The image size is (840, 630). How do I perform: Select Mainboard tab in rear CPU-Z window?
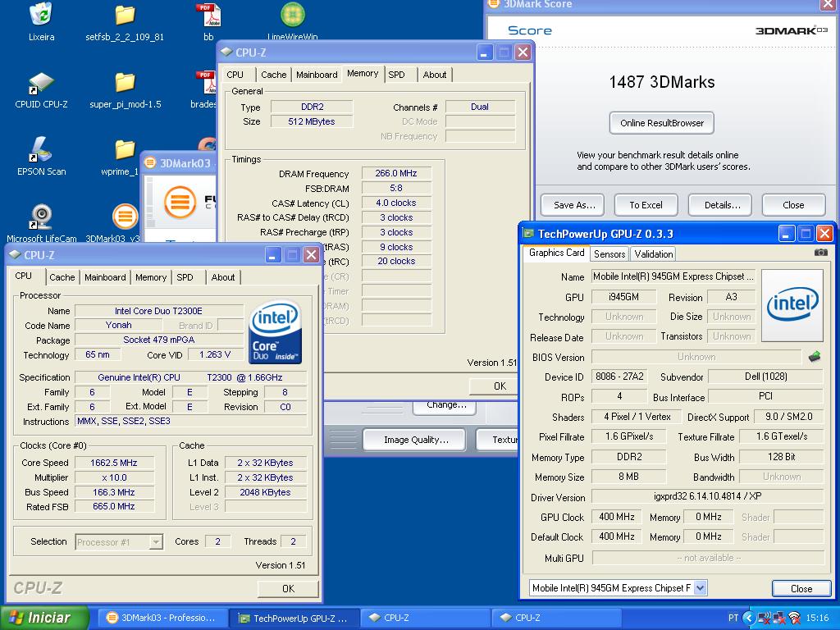(317, 75)
